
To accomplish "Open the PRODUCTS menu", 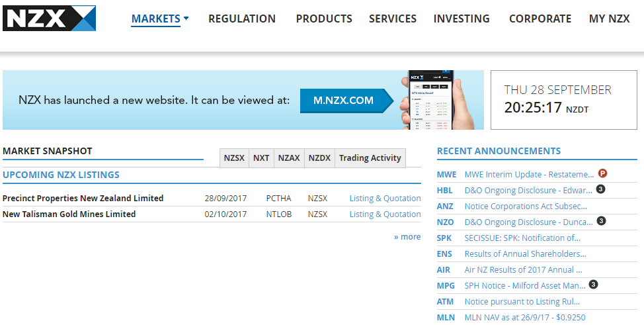I will pos(324,19).
